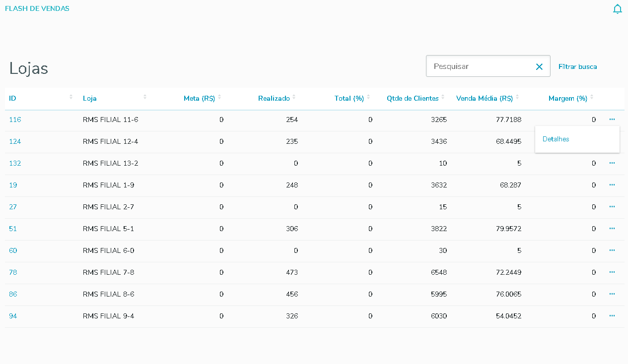Viewport: 628px width, 364px height.
Task: Open the actions menu for RMS FILIAL 2-7
Action: [612, 207]
